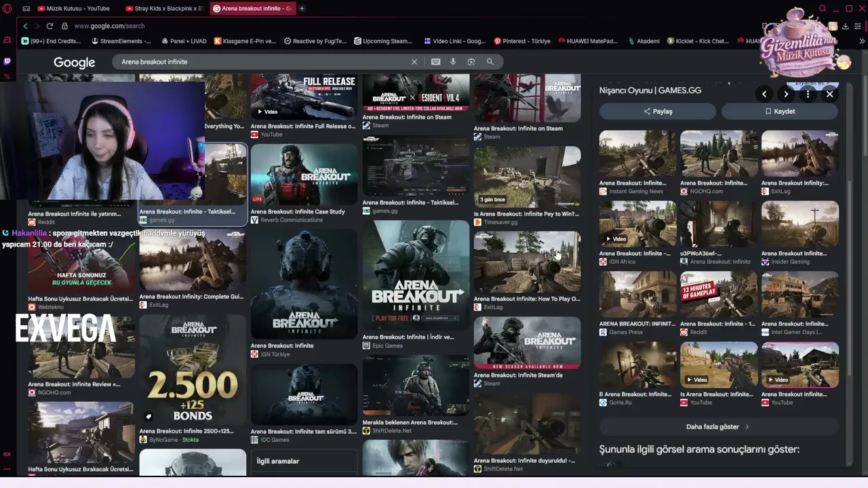Open the Pinterest - Türkiye bookmark

[522, 41]
